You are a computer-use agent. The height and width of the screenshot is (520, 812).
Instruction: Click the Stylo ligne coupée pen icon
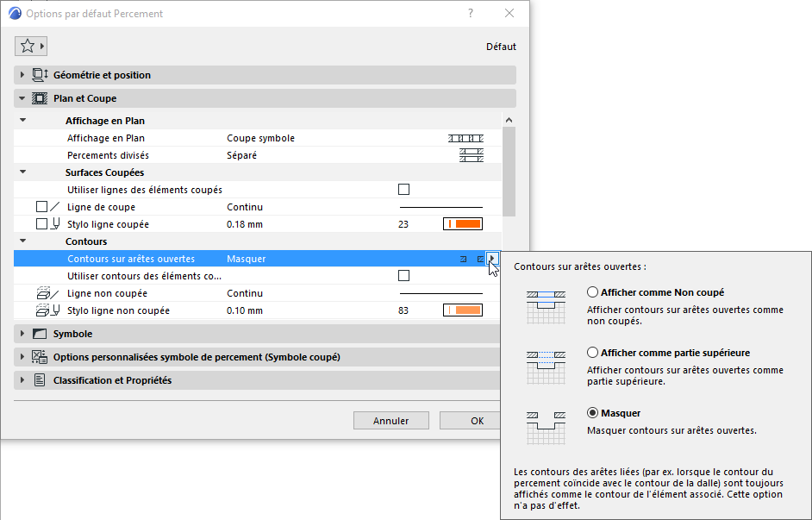pyautogui.click(x=56, y=224)
